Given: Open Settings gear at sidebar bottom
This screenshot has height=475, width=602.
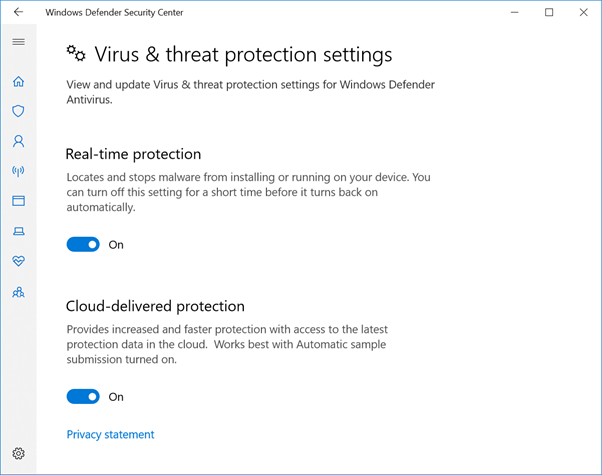Looking at the screenshot, I should [18, 453].
